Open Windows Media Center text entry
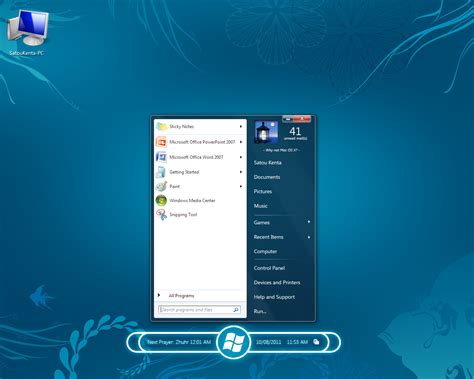 coord(192,200)
